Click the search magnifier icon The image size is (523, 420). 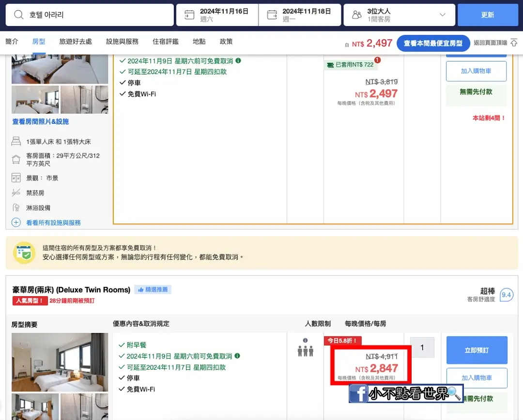point(19,15)
